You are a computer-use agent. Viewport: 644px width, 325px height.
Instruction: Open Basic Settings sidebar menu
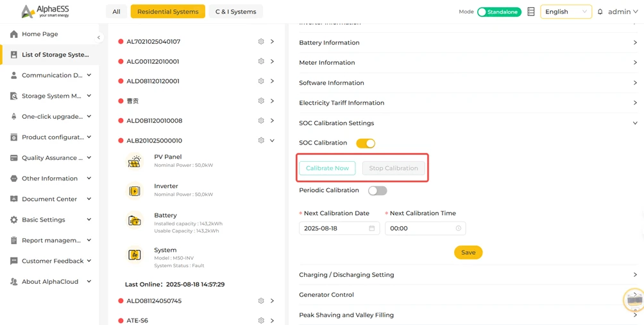coord(49,220)
